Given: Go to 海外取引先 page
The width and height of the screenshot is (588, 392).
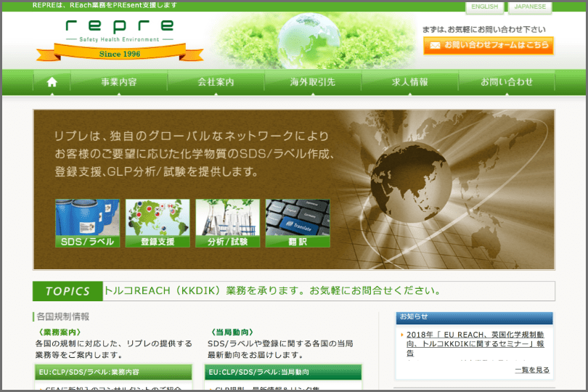Looking at the screenshot, I should point(313,82).
